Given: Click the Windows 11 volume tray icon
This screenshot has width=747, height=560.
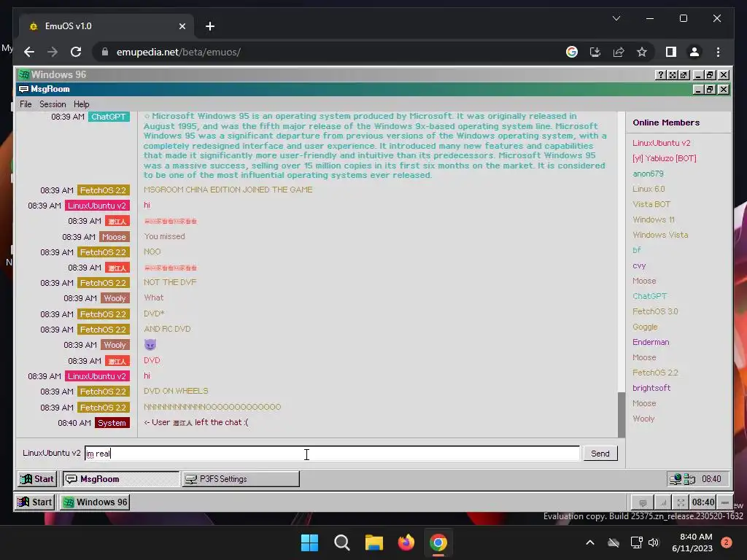Looking at the screenshot, I should (x=654, y=542).
